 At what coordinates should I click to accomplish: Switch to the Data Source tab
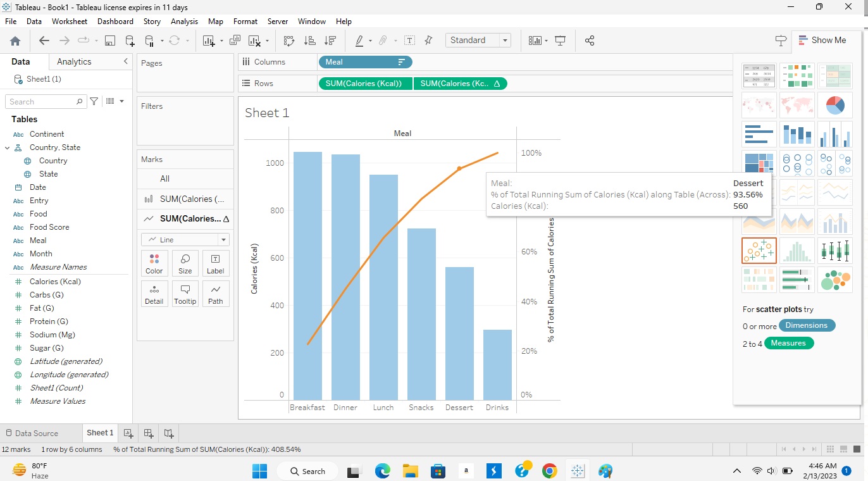coord(32,434)
